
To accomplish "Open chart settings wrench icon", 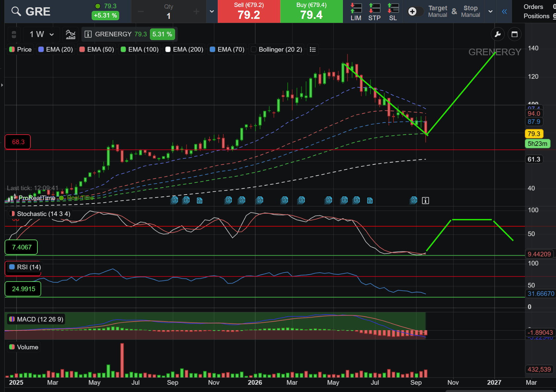I will 497,34.
